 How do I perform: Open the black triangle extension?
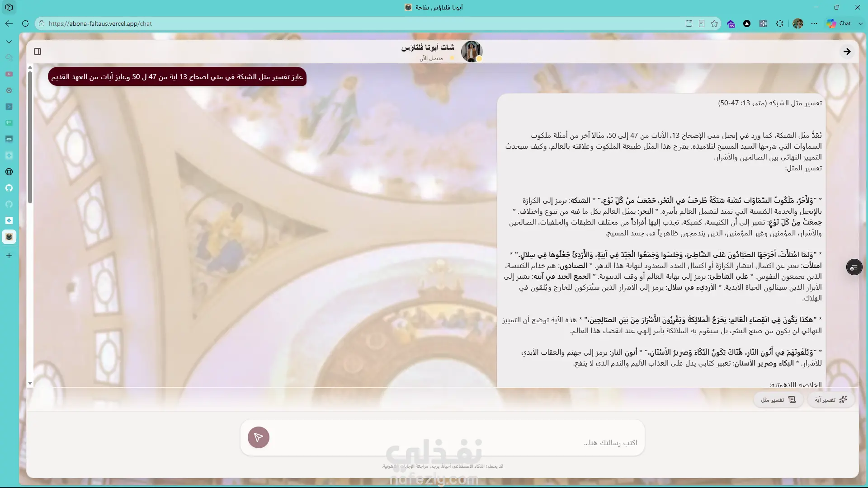[x=747, y=23]
